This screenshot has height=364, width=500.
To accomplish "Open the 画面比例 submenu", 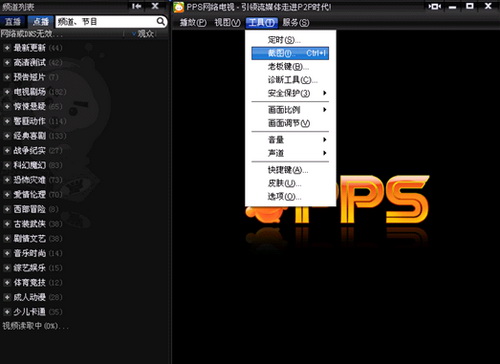I will click(x=290, y=110).
